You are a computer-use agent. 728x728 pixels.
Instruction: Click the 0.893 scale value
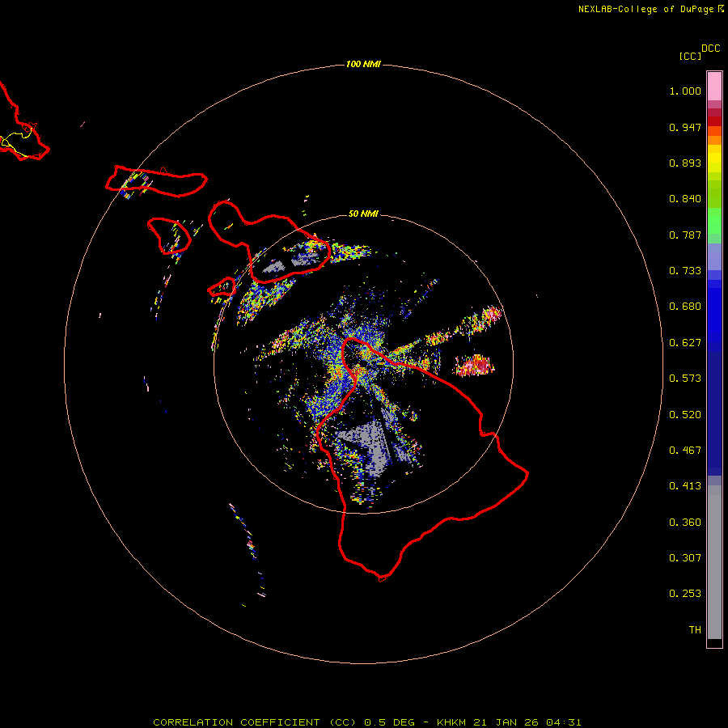pos(685,163)
